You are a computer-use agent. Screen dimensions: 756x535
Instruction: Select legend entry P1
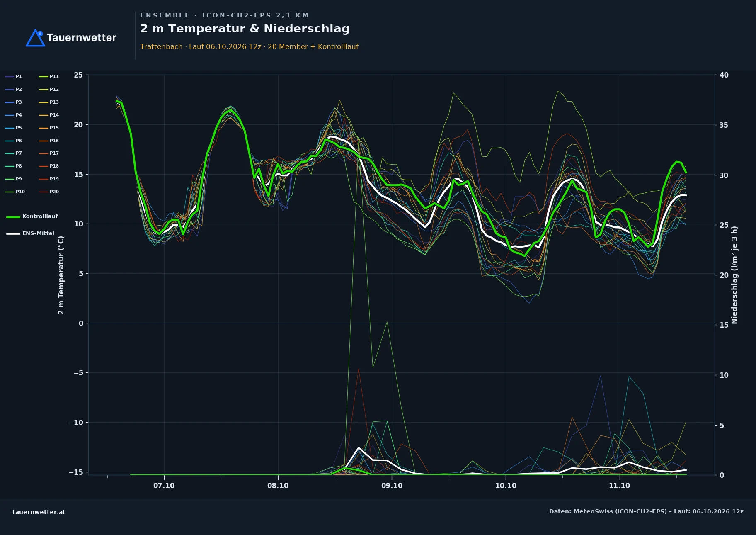click(x=14, y=76)
